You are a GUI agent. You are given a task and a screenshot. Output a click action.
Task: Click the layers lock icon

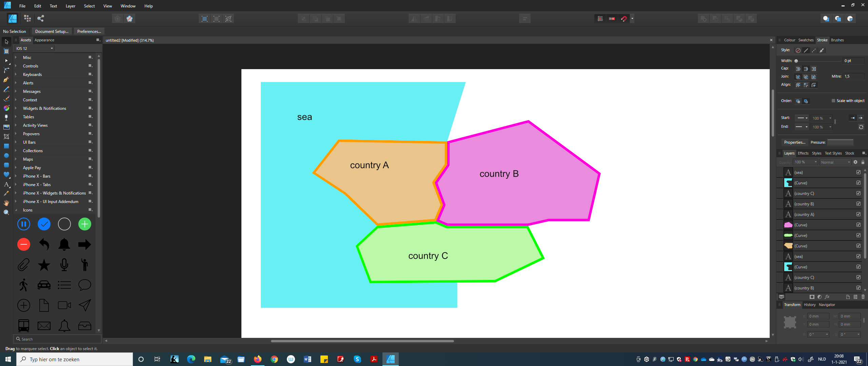coord(863,162)
